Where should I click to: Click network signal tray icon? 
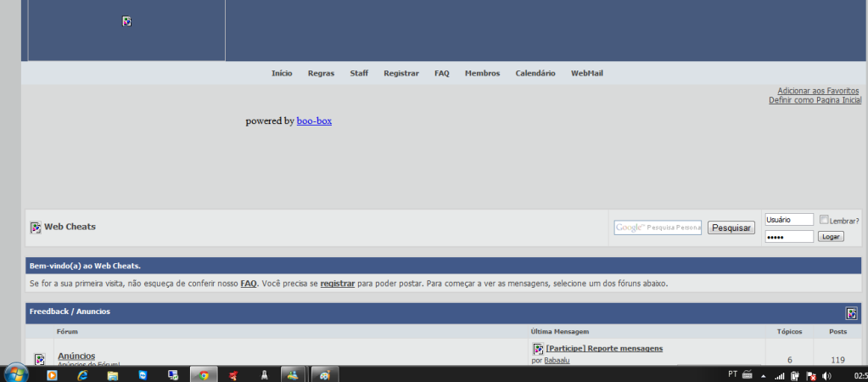click(x=780, y=376)
